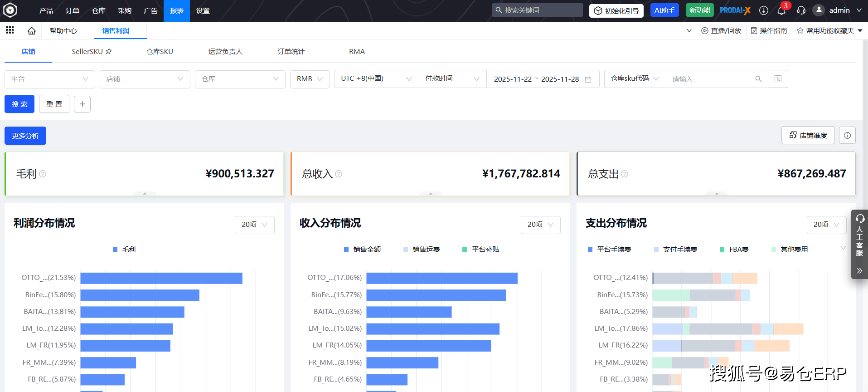
Task: Open the RMB currency dropdown
Action: point(310,79)
